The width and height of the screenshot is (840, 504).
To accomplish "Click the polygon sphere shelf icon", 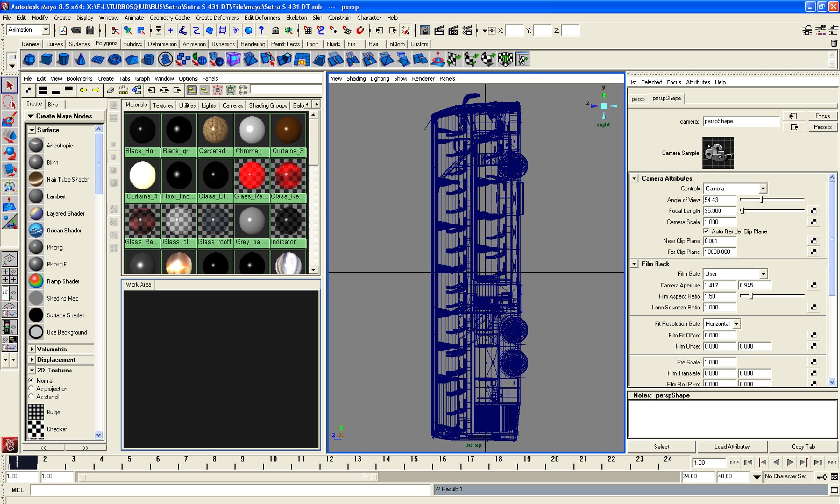I will tap(29, 59).
